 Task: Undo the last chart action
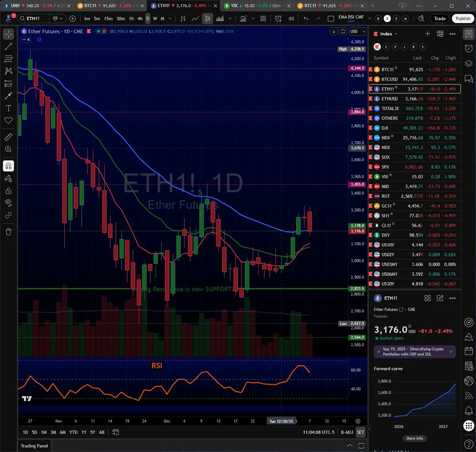tap(306, 19)
